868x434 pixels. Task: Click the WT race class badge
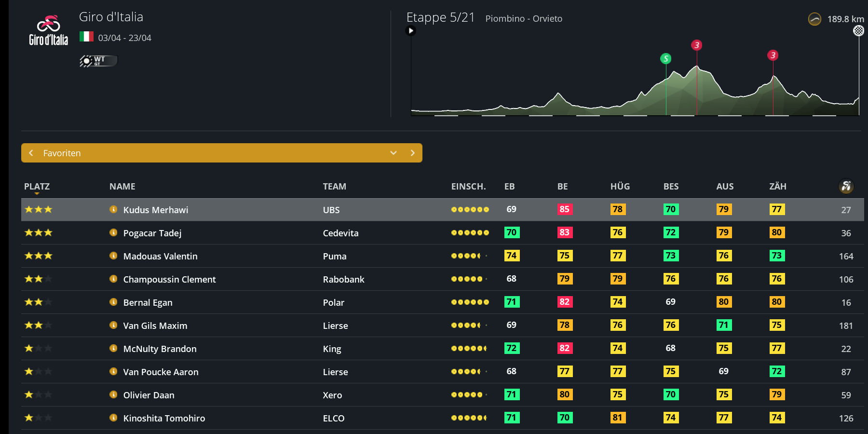98,61
